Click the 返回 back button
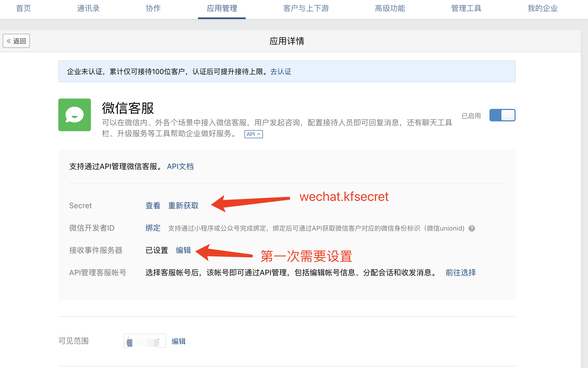 click(16, 41)
